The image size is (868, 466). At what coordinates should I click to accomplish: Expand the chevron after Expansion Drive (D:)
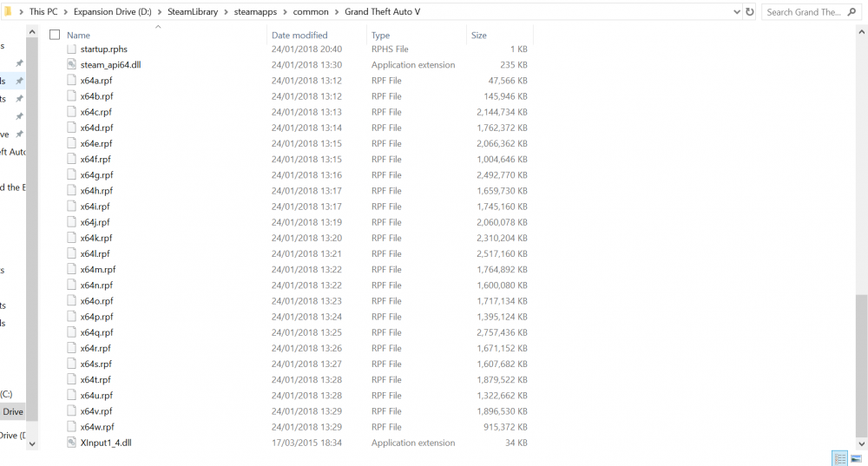pyautogui.click(x=160, y=11)
